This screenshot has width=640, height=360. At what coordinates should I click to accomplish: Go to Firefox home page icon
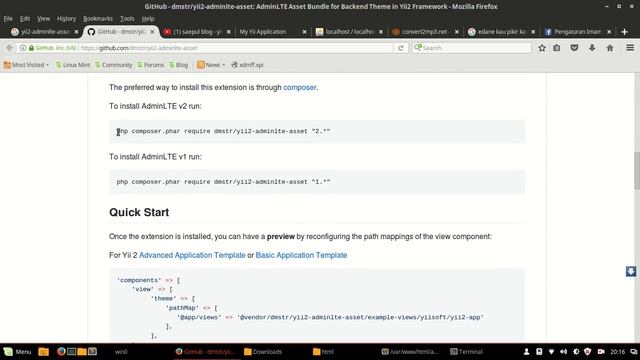point(610,48)
